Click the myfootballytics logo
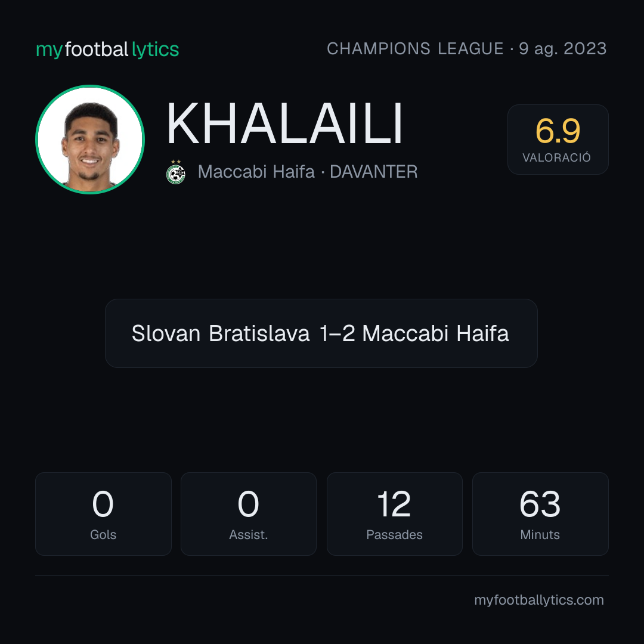 coord(107,49)
